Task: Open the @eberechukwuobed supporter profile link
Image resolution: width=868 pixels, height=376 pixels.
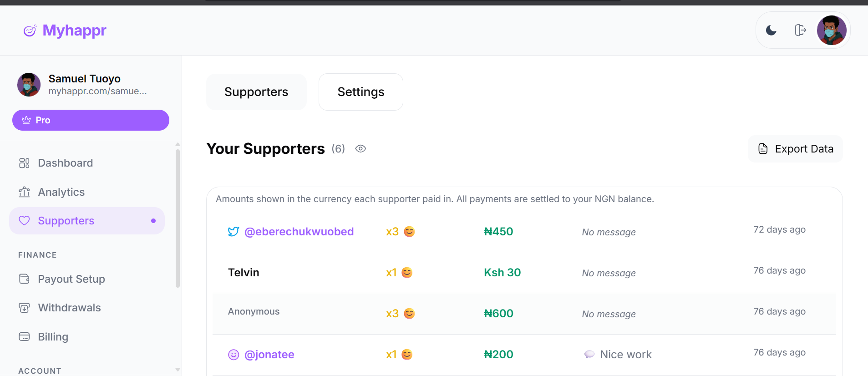Action: [299, 232]
